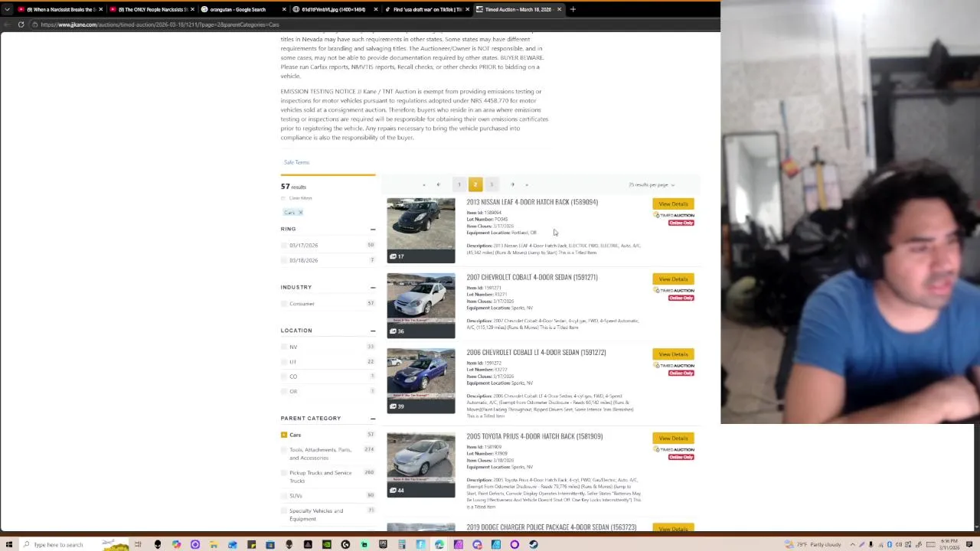
Task: Switch to the TikTok usa draft war tab
Action: pos(427,9)
